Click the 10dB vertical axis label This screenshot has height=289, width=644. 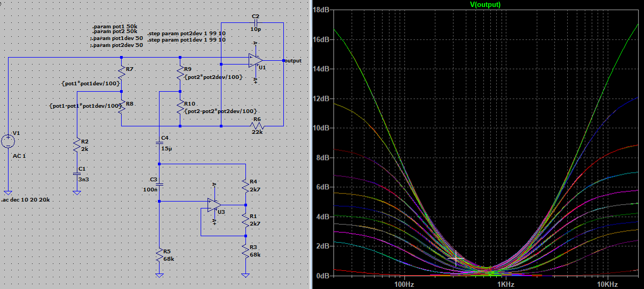point(321,128)
